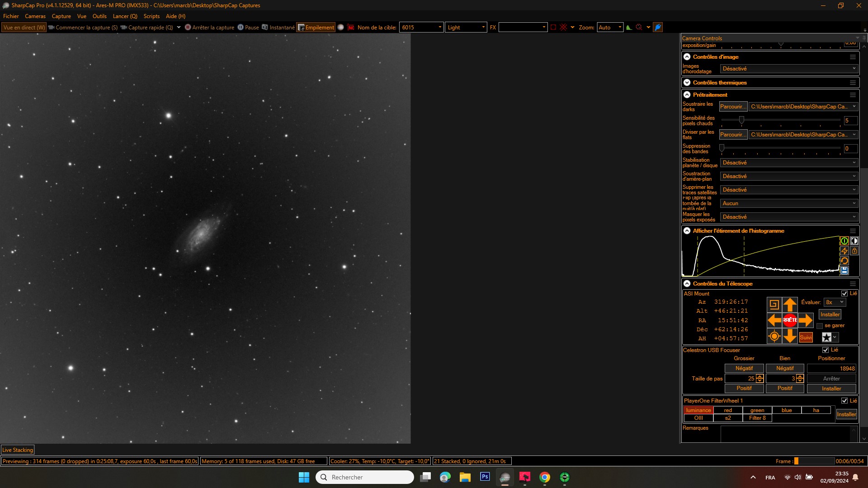Viewport: 868px width, 488px height.
Task: Click the crosshair target icon in the mount controls
Action: coord(774,337)
